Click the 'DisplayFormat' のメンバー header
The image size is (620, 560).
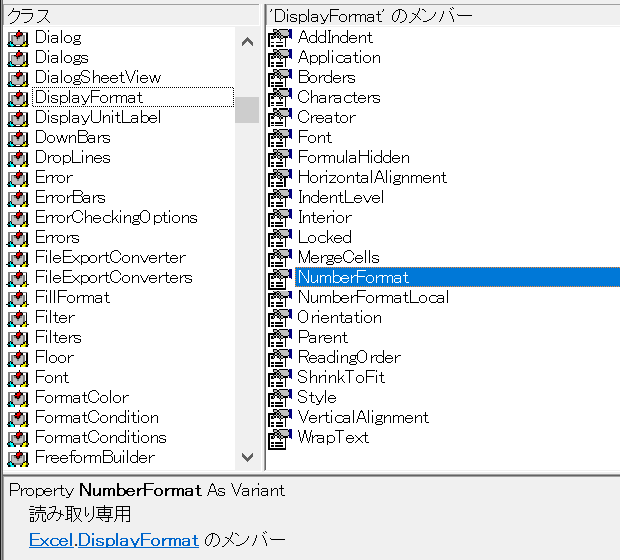coord(443,16)
